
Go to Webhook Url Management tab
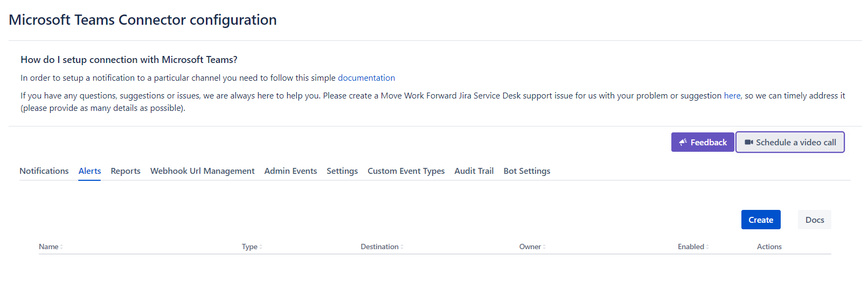click(202, 171)
